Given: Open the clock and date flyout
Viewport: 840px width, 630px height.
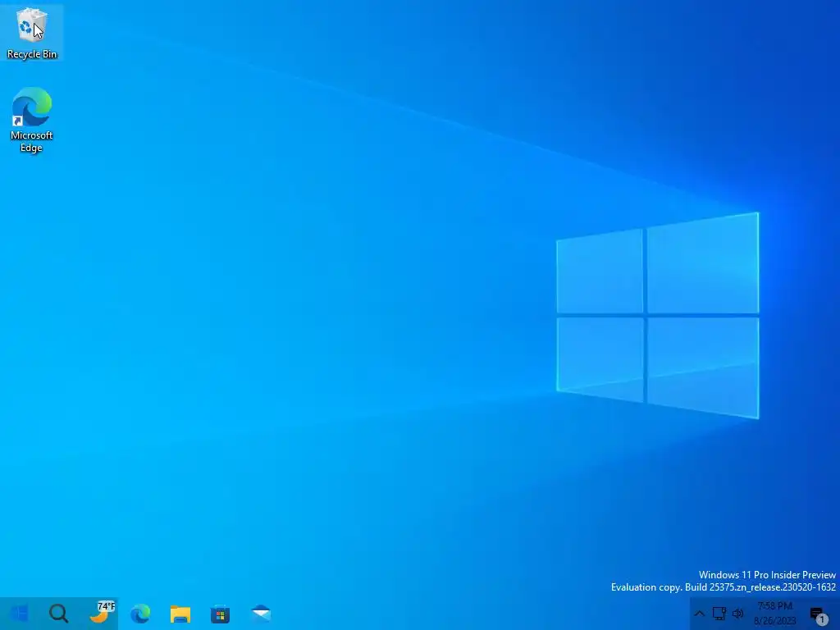Looking at the screenshot, I should 774,614.
